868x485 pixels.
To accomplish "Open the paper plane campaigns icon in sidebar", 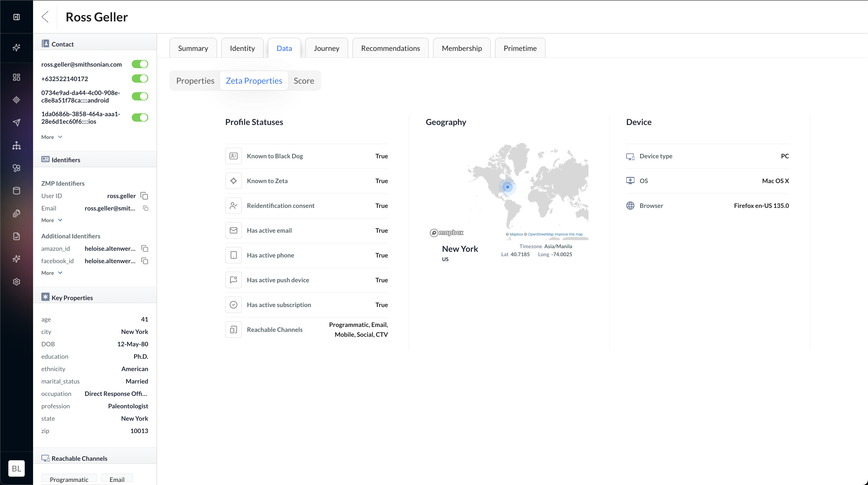I will [17, 122].
